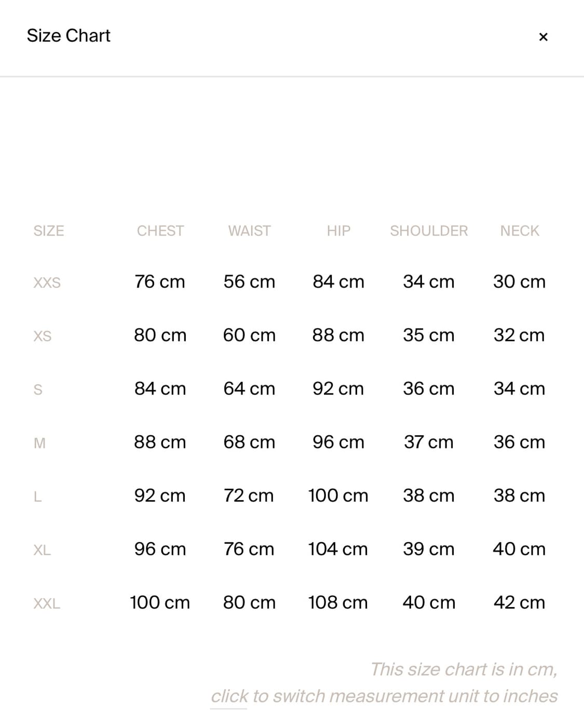Click the Size Chart title
This screenshot has width=584, height=728.
point(69,36)
